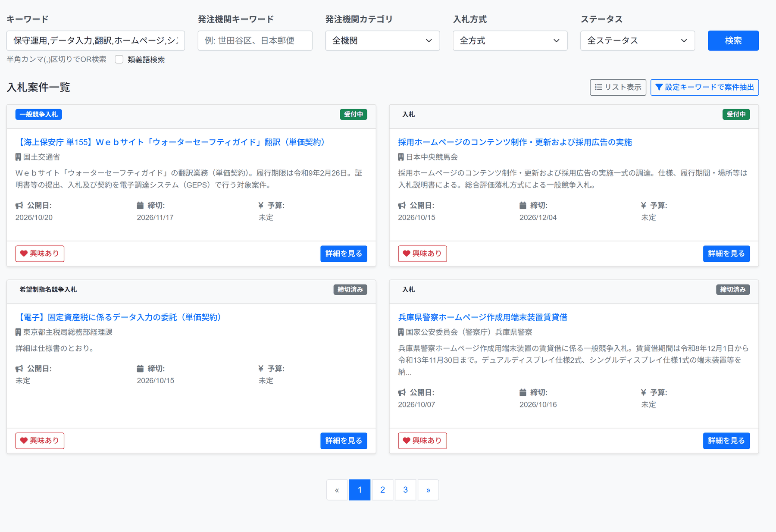Enable the 類義語検索 checkbox
This screenshot has height=532, width=776.
pos(119,59)
